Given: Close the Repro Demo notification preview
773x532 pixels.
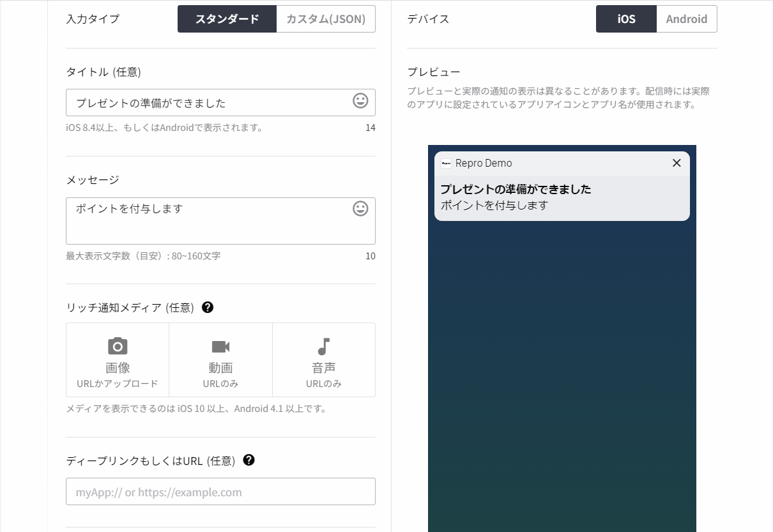Looking at the screenshot, I should tap(677, 163).
